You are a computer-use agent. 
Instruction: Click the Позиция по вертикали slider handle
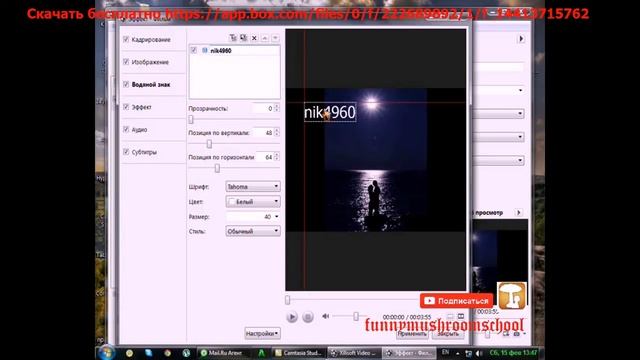tap(209, 144)
